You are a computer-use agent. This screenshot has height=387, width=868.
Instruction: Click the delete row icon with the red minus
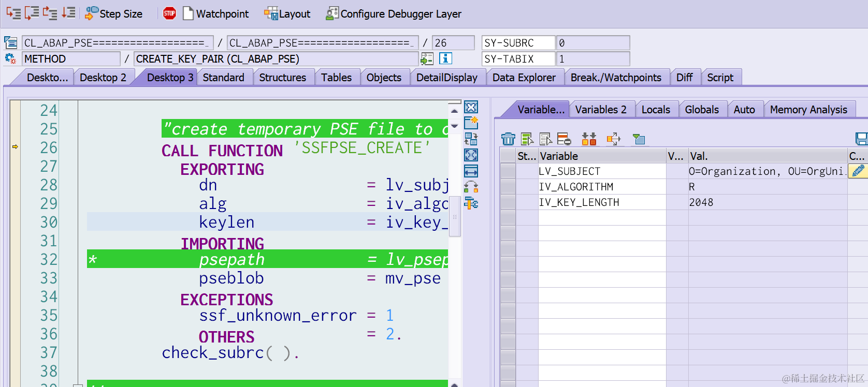pos(564,139)
